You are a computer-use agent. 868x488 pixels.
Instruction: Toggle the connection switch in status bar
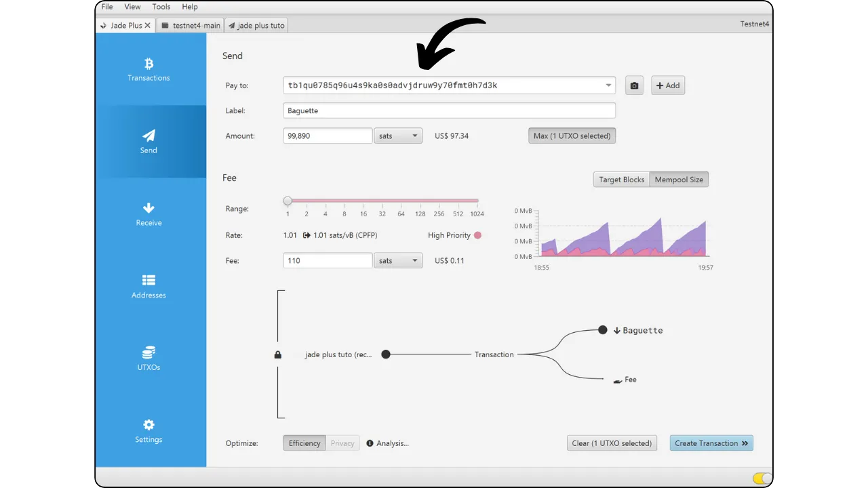click(x=762, y=479)
